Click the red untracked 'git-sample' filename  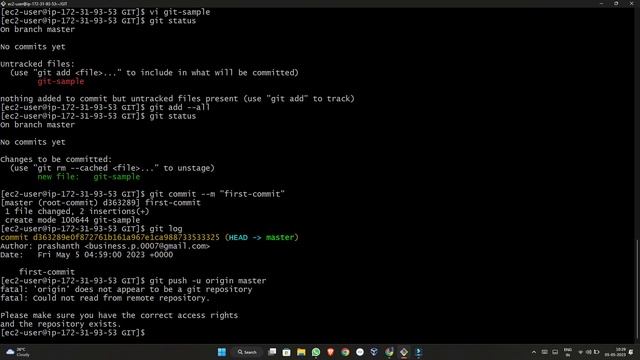(61, 81)
